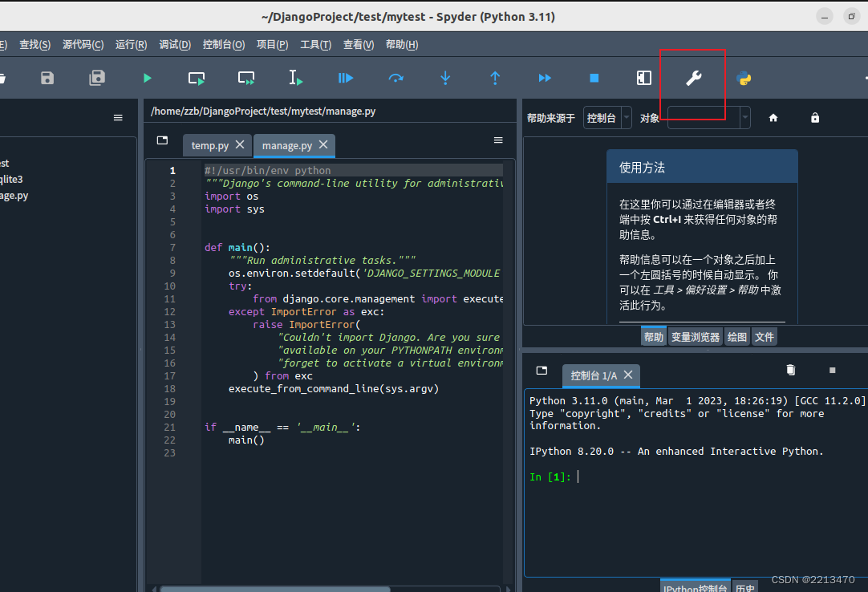Click the editor horizontal scrollbar thumb
Viewport: 868px width, 592px height.
point(275,590)
